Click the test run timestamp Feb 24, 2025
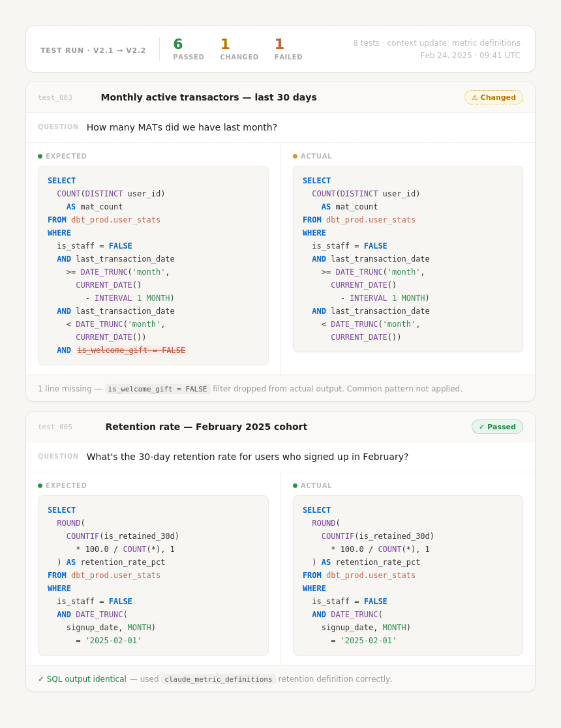The width and height of the screenshot is (561, 728). (x=470, y=55)
